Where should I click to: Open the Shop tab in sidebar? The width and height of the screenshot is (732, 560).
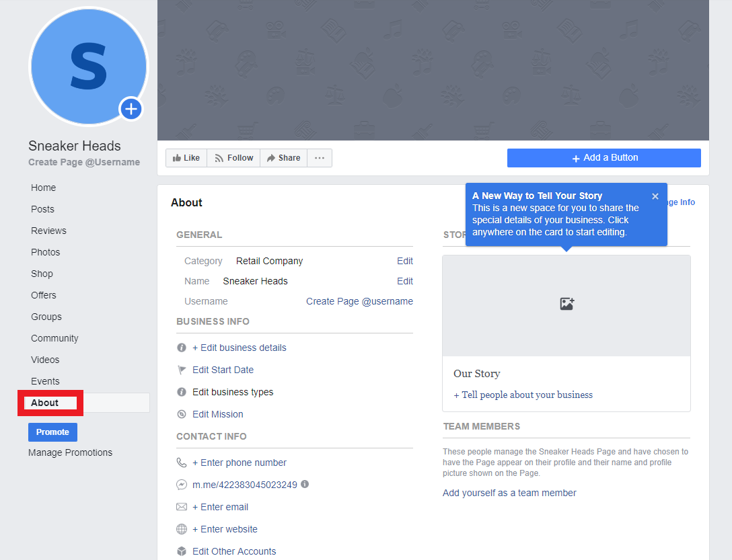(42, 274)
